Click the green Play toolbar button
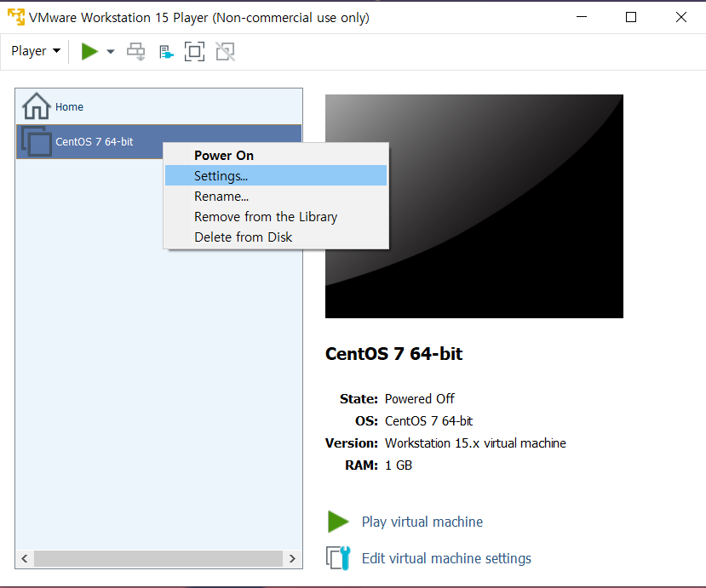 [x=89, y=51]
